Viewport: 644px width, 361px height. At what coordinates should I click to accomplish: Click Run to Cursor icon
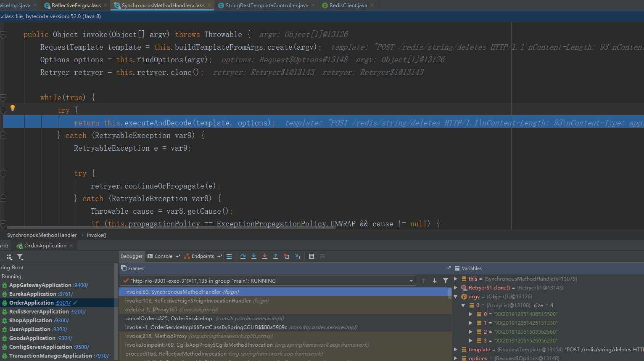coord(298,256)
